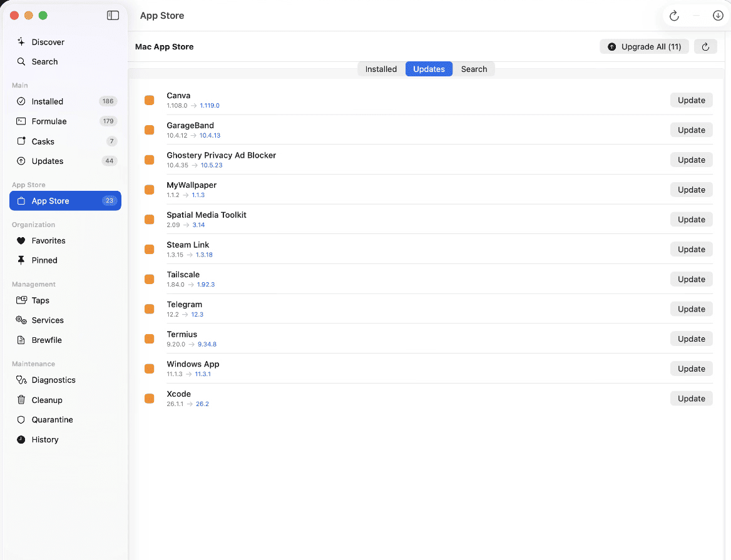Click the Cleanup trash icon
This screenshot has height=560, width=731.
point(21,400)
